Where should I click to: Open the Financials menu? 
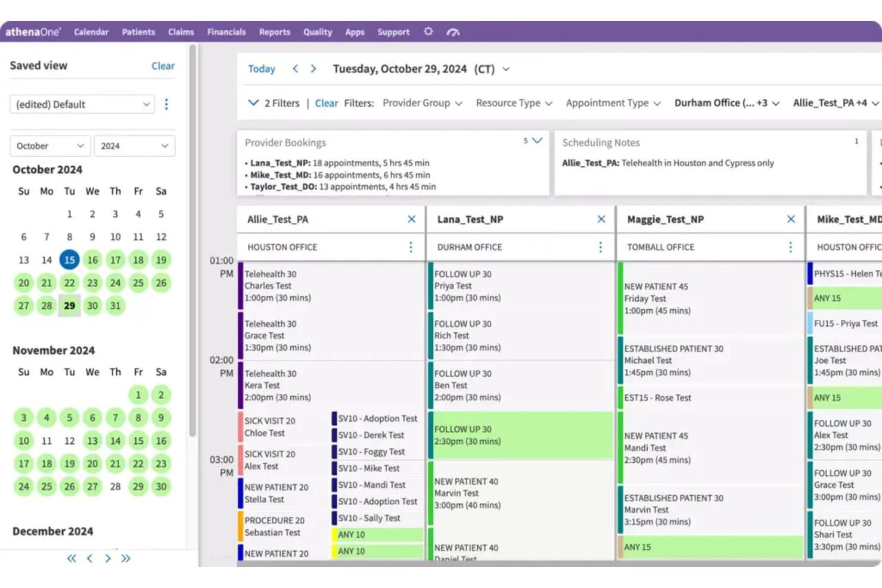click(x=226, y=32)
